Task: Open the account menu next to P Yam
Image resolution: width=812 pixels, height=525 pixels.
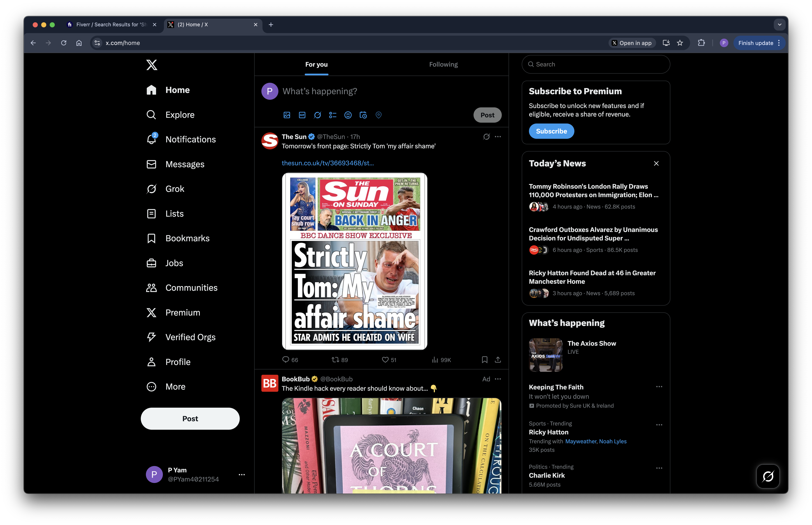Action: [x=242, y=474]
